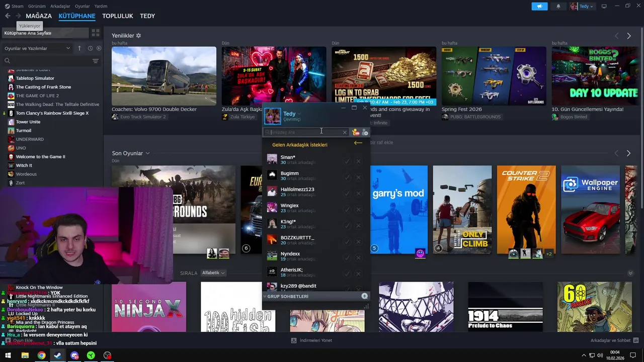
Task: Open Arkadaşlar ve Sohbet button
Action: [x=614, y=340]
